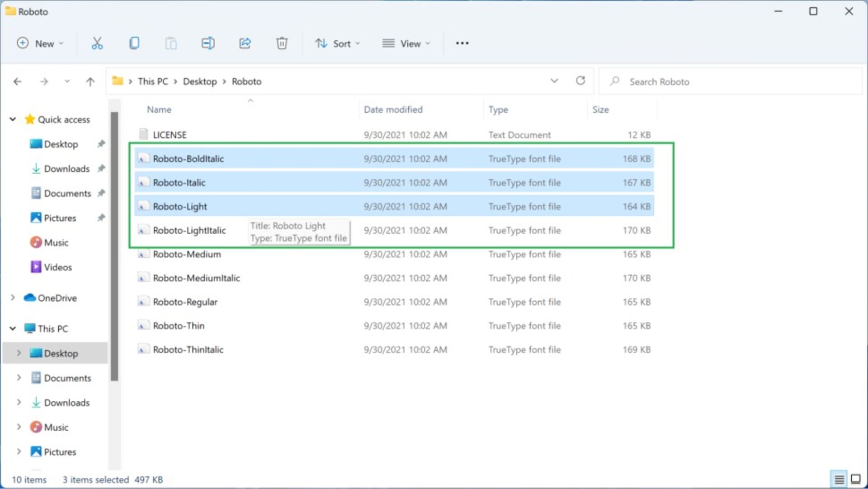Sort by the Date modified column header
This screenshot has width=868, height=489.
[393, 109]
